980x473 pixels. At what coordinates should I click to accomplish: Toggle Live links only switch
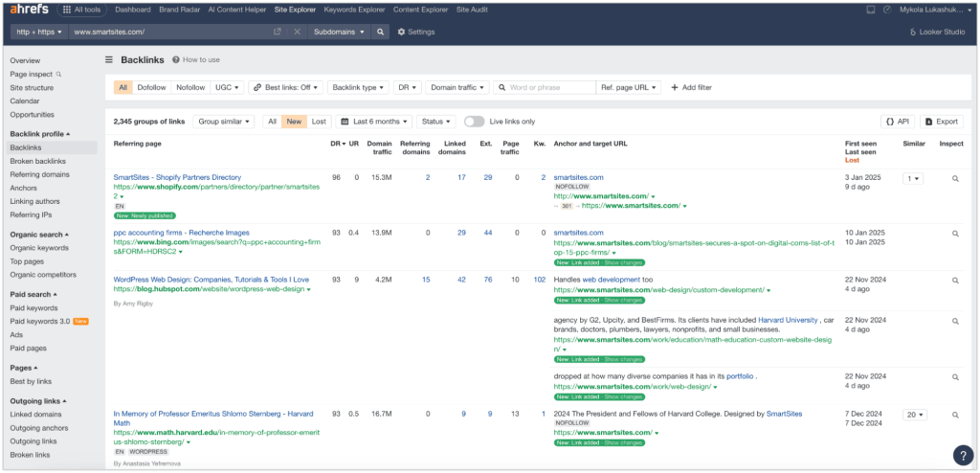pyautogui.click(x=475, y=122)
